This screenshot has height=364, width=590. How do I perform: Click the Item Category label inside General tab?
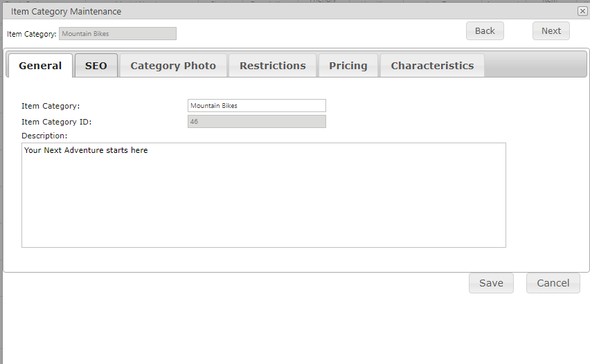51,106
